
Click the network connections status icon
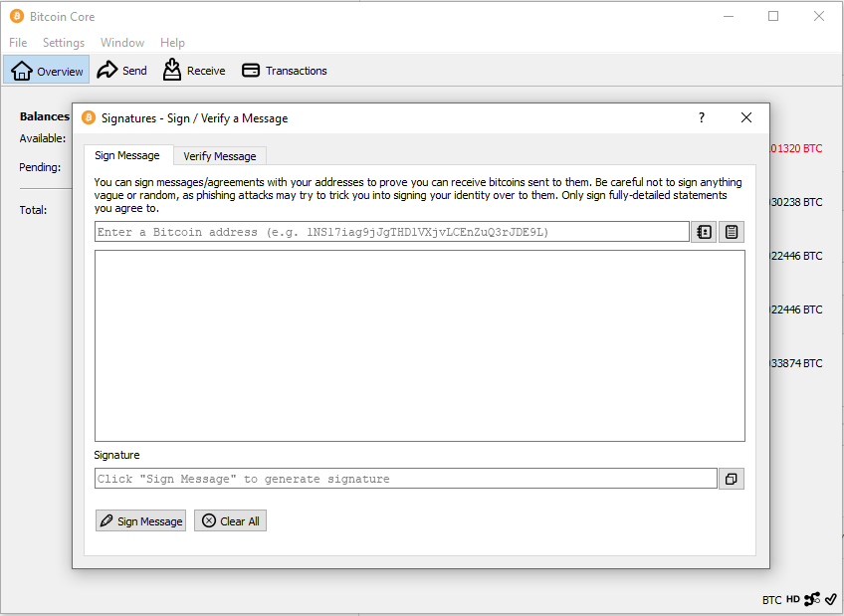(x=812, y=599)
